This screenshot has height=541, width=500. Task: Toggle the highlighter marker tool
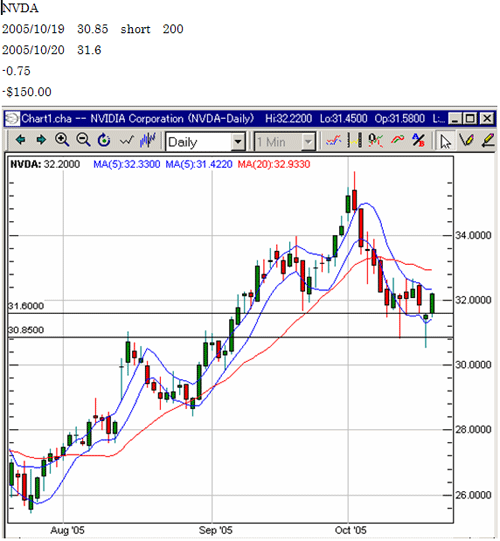click(x=488, y=140)
